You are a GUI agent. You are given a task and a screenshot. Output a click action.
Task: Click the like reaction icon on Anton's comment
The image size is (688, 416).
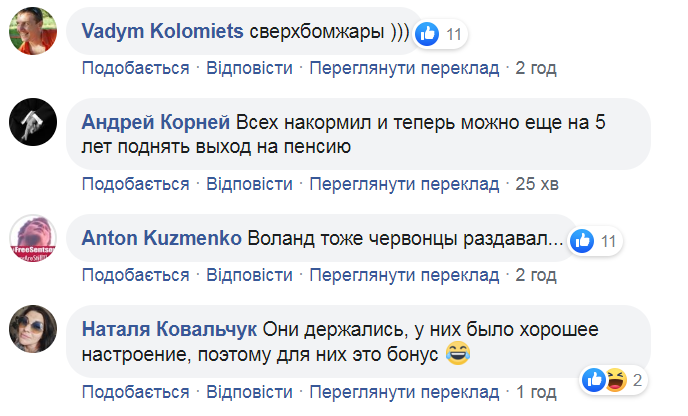click(582, 240)
